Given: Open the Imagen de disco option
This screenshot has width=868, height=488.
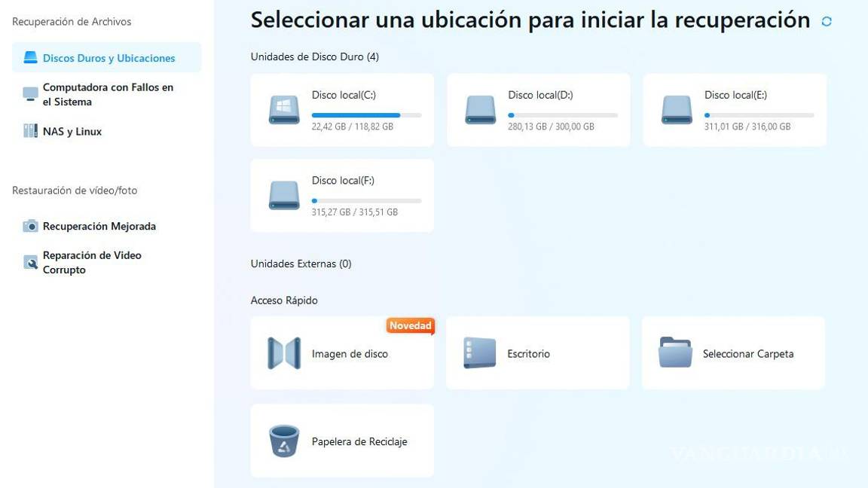Looking at the screenshot, I should coord(283,352).
